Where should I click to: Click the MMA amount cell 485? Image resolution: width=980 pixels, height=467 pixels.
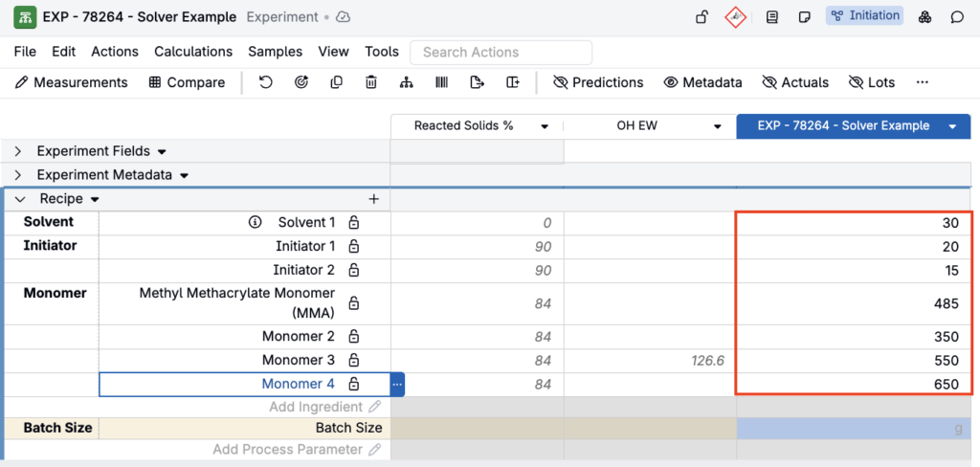pos(854,303)
